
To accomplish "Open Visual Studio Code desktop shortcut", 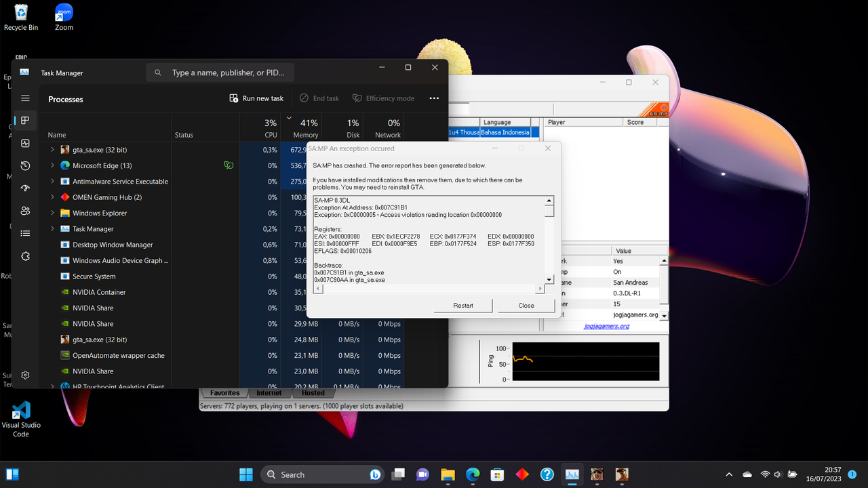I will (x=21, y=419).
